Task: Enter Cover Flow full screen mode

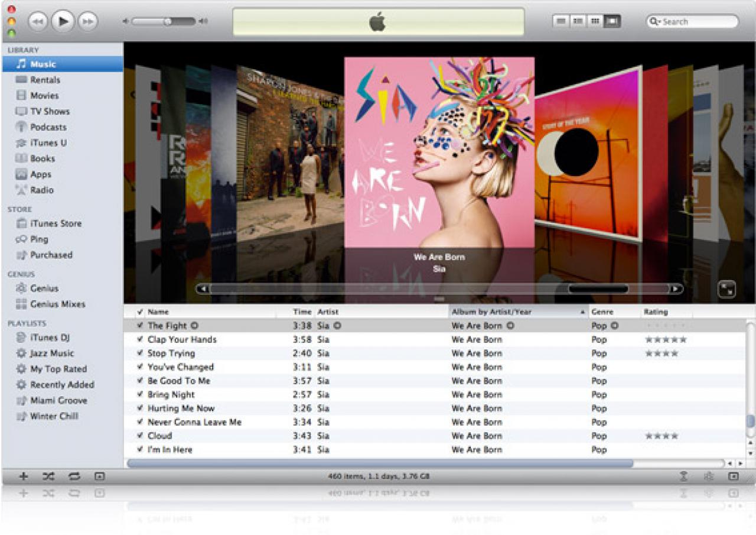Action: [726, 289]
